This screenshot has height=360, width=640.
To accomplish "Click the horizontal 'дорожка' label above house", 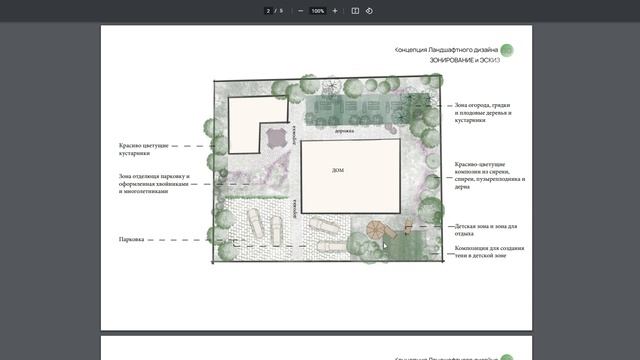I will pyautogui.click(x=344, y=131).
